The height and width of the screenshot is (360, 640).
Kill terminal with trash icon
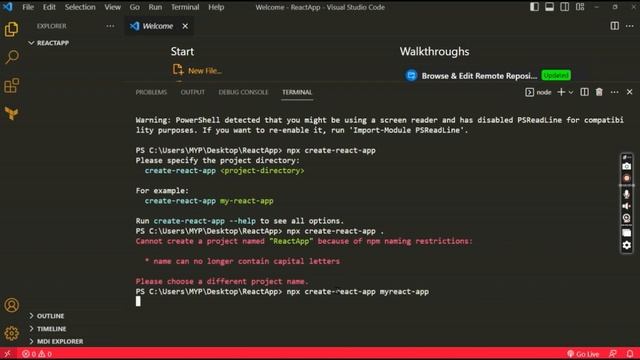pyautogui.click(x=599, y=92)
